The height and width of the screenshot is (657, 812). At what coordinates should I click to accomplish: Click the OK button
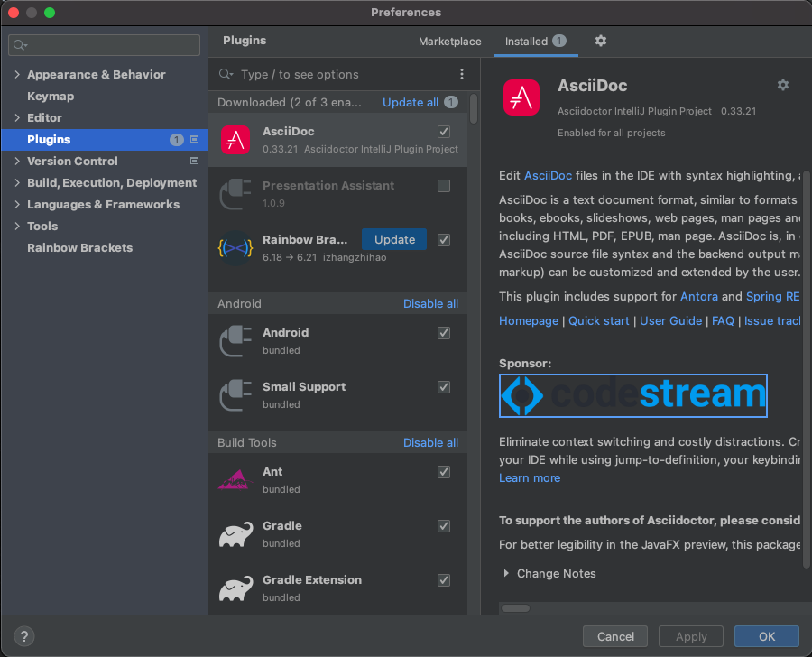coord(766,636)
